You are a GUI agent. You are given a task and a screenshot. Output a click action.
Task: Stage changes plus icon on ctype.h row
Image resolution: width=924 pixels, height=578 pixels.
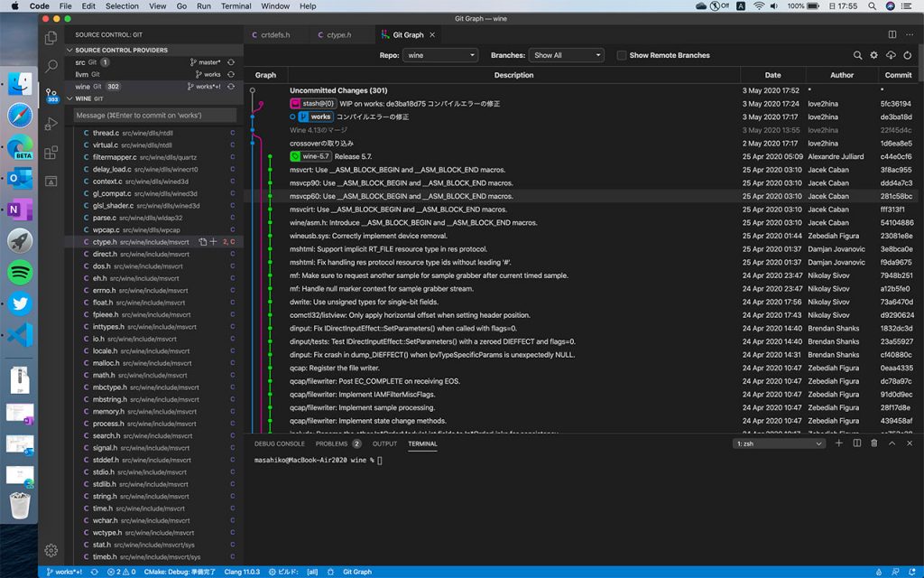point(213,242)
